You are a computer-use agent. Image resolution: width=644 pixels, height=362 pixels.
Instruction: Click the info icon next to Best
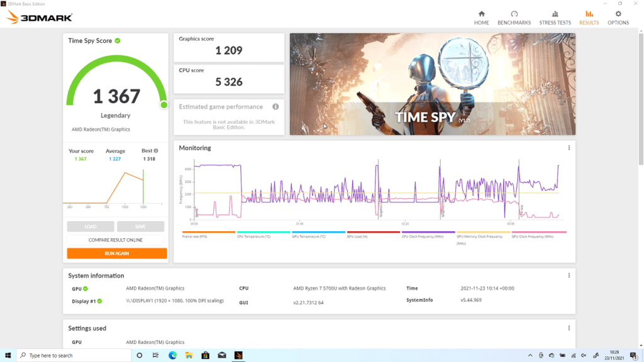coord(156,151)
